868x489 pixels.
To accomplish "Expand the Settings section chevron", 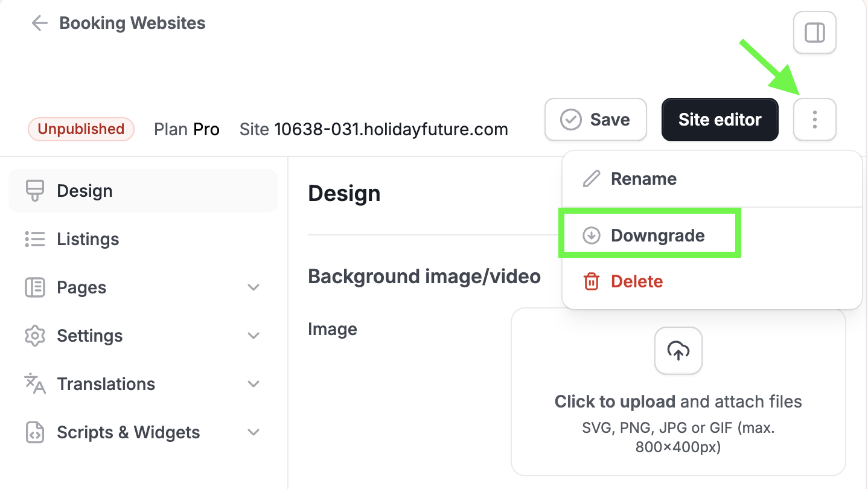I will (254, 336).
